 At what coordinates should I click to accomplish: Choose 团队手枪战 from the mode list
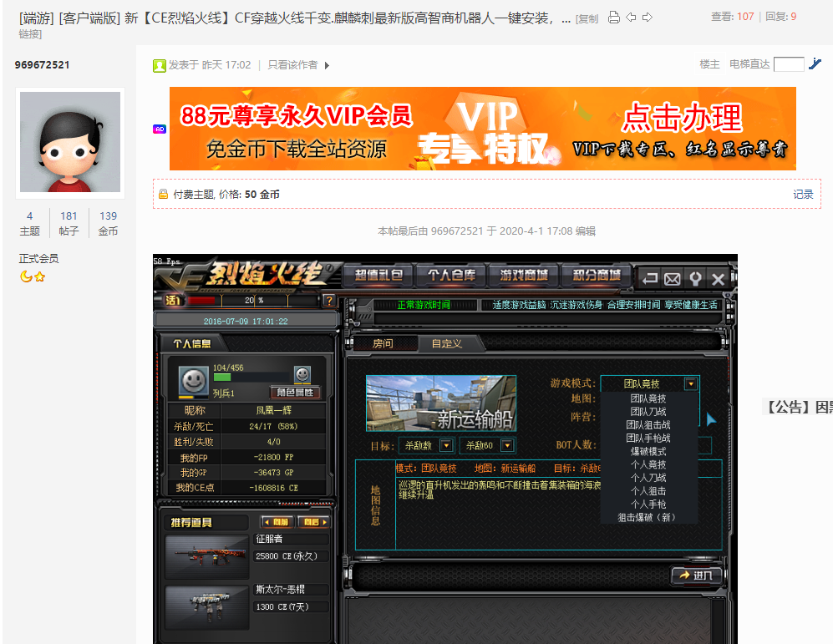coord(648,438)
